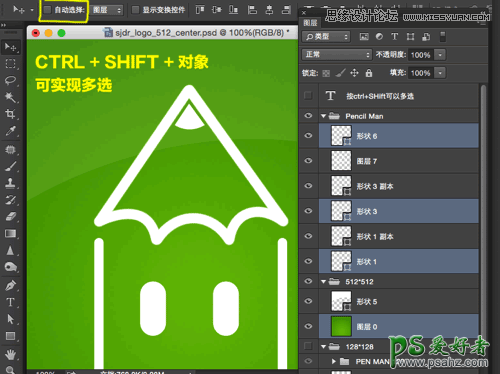
Task: Collapse the 512*512 group
Action: point(323,282)
